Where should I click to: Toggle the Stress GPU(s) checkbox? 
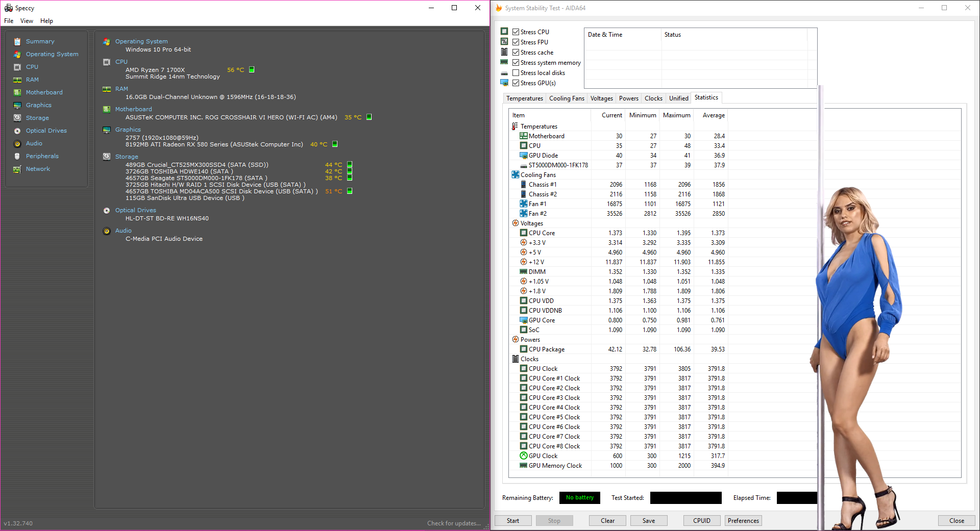[x=516, y=83]
